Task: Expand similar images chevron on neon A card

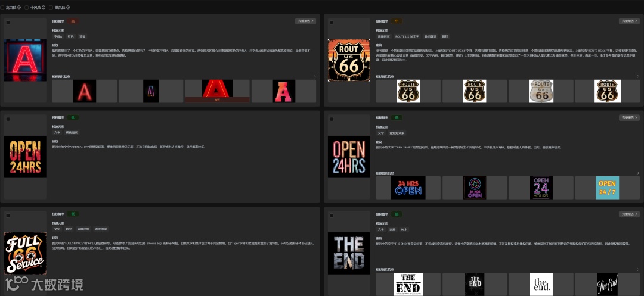Action: click(x=315, y=76)
